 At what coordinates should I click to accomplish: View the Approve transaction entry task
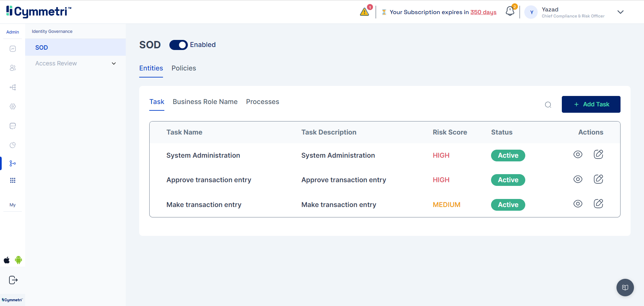[578, 179]
